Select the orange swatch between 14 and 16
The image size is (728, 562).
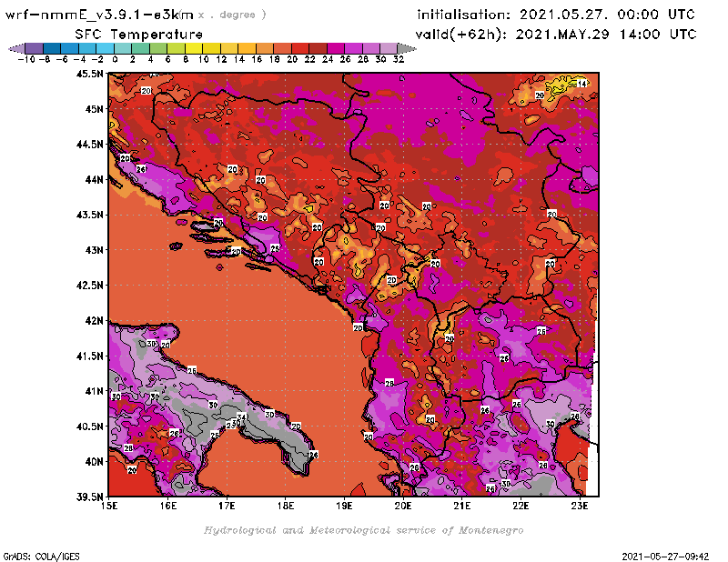coord(247,48)
